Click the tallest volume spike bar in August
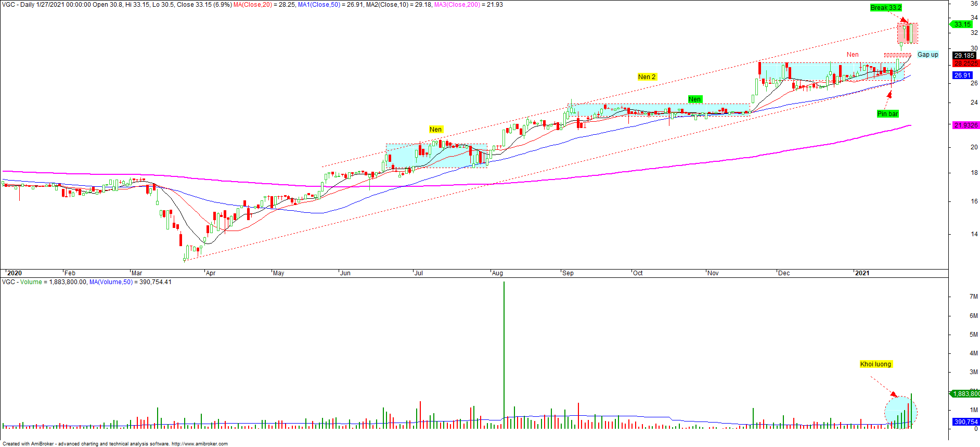The height and width of the screenshot is (447, 980). [504, 354]
